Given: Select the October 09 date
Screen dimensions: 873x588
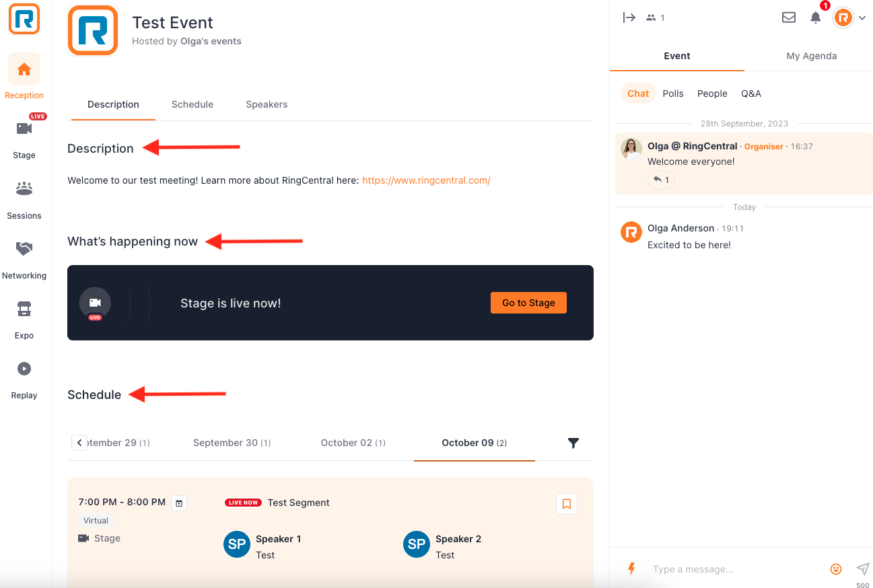Looking at the screenshot, I should coord(475,443).
